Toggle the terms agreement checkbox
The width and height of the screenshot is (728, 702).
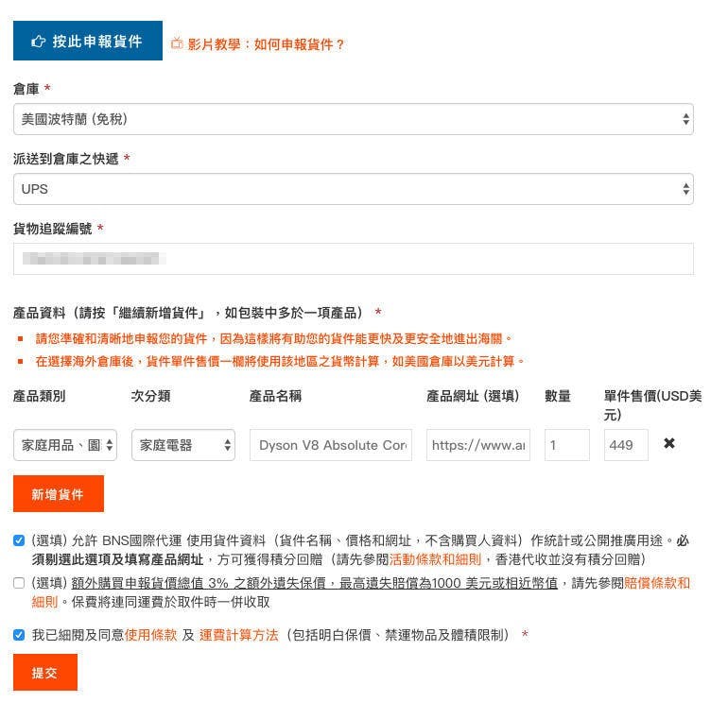(x=20, y=636)
